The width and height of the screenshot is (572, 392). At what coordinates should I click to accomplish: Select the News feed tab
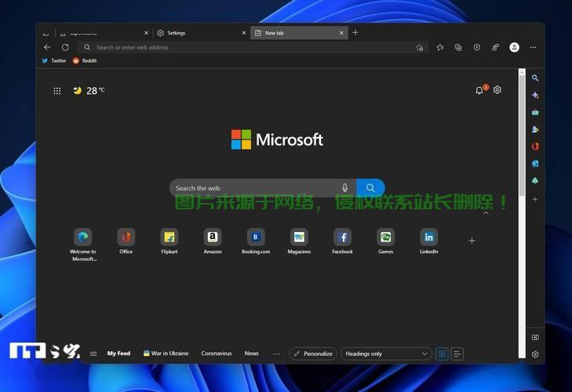click(x=251, y=354)
